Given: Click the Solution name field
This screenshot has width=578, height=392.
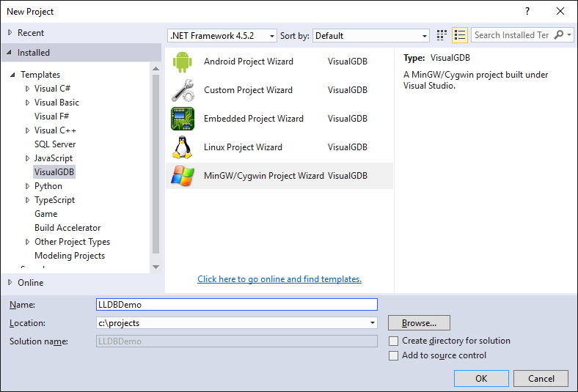Looking at the screenshot, I should [237, 341].
